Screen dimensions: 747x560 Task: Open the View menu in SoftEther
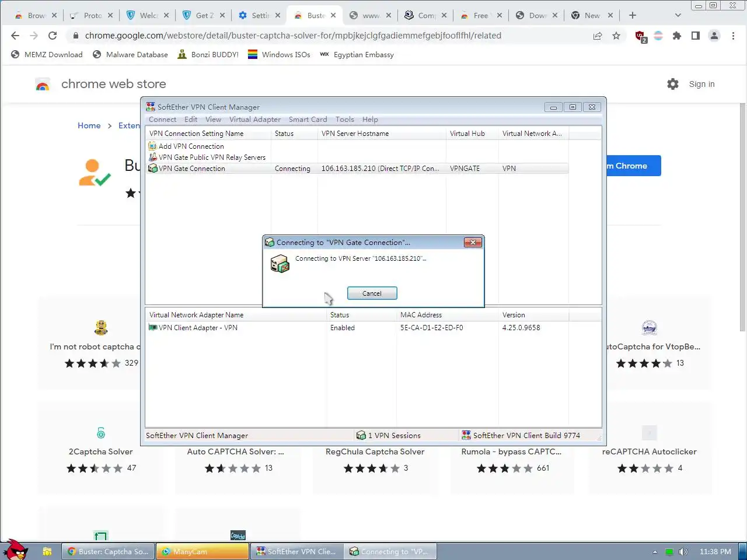[213, 120]
